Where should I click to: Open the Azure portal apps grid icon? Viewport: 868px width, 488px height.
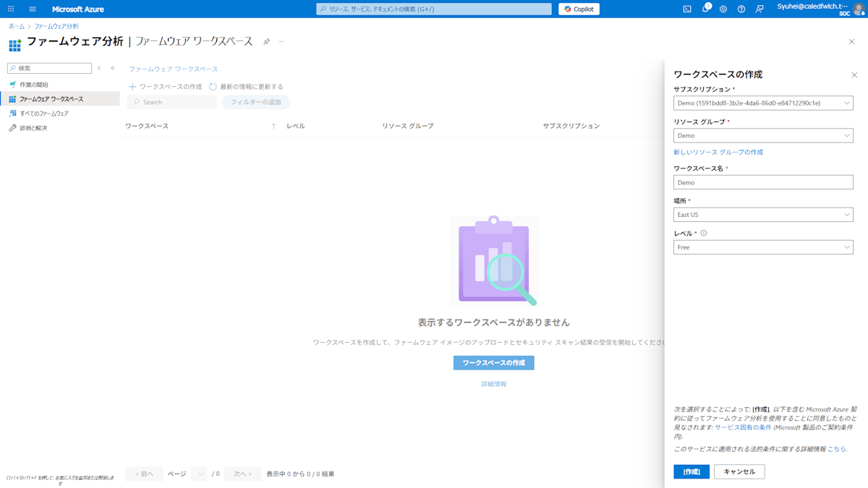(x=11, y=9)
